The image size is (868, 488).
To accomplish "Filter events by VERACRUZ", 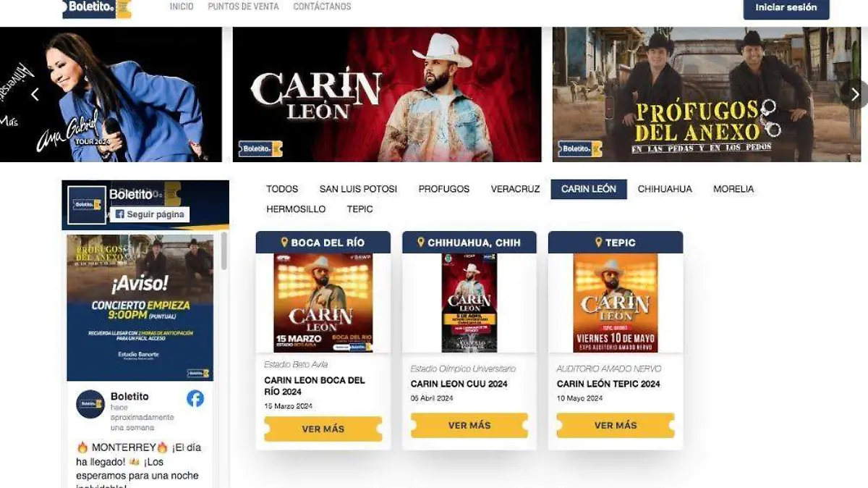I will (x=515, y=189).
